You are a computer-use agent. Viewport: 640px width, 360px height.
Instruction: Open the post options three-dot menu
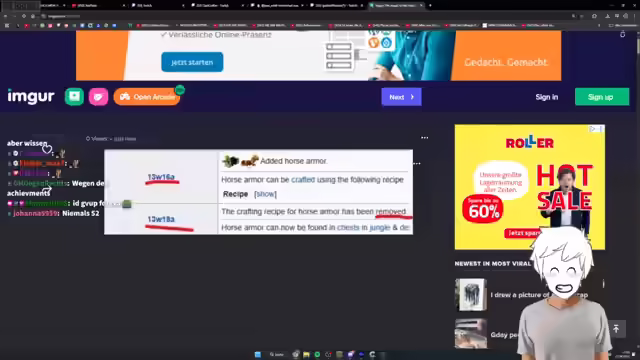(424, 138)
